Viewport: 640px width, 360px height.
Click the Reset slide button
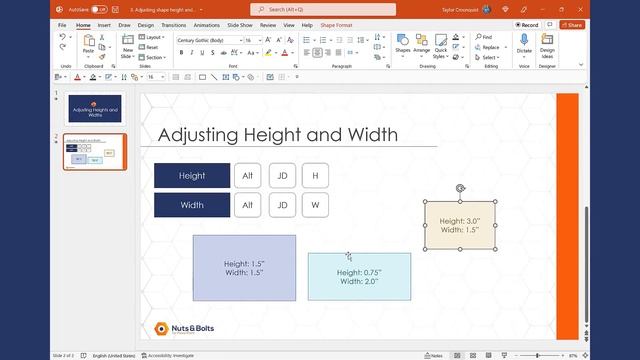tap(149, 47)
